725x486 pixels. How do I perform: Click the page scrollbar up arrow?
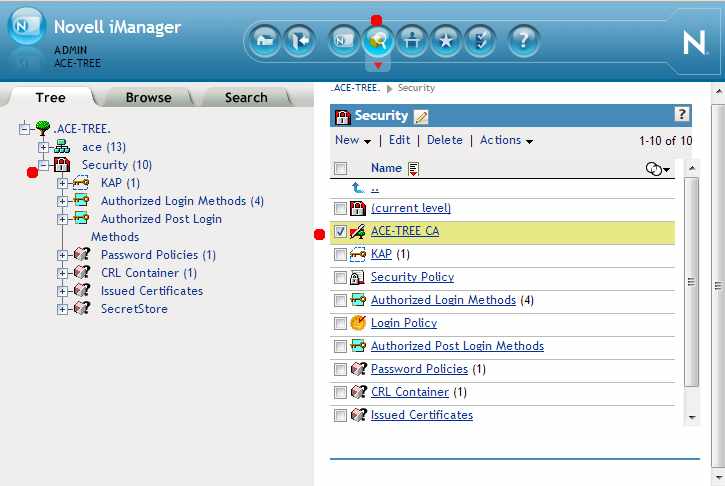(x=719, y=92)
